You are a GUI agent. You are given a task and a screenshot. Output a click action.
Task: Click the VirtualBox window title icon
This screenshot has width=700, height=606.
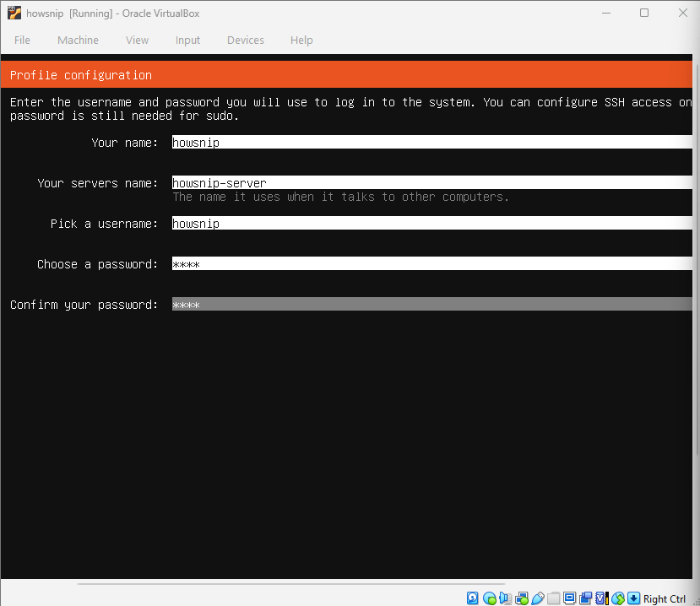(14, 13)
